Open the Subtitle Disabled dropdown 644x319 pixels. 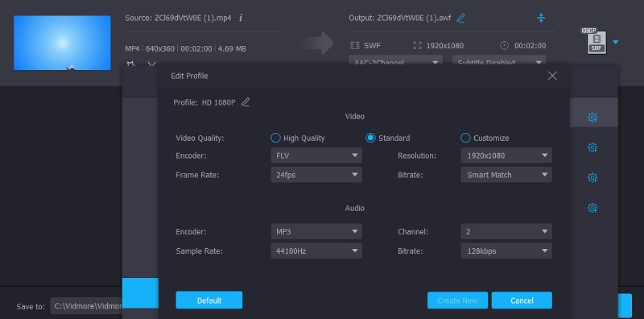499,61
